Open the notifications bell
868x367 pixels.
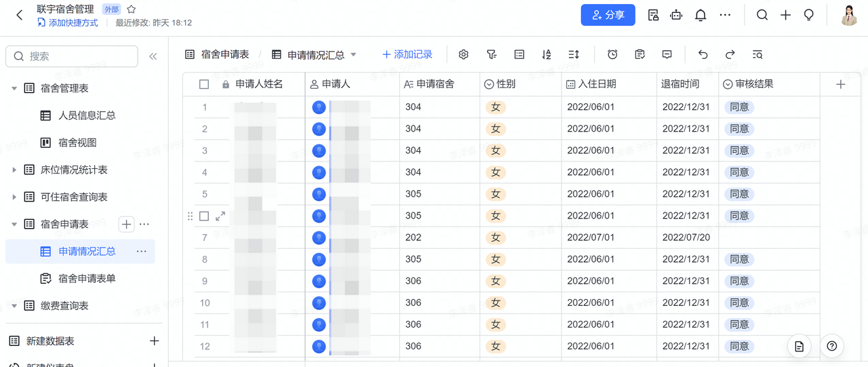click(x=701, y=15)
